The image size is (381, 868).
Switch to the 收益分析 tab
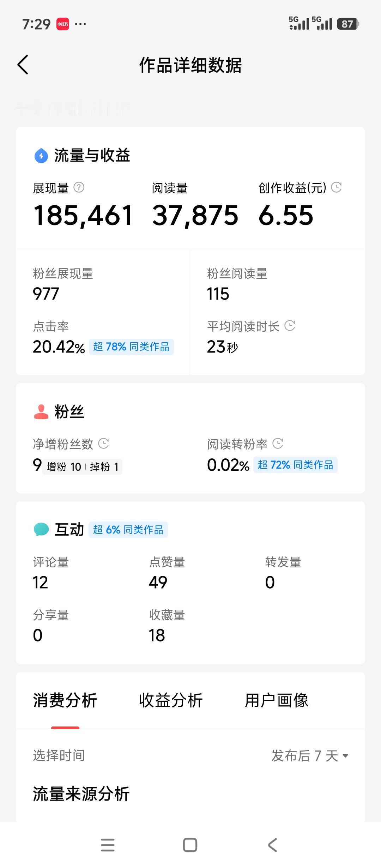171,700
